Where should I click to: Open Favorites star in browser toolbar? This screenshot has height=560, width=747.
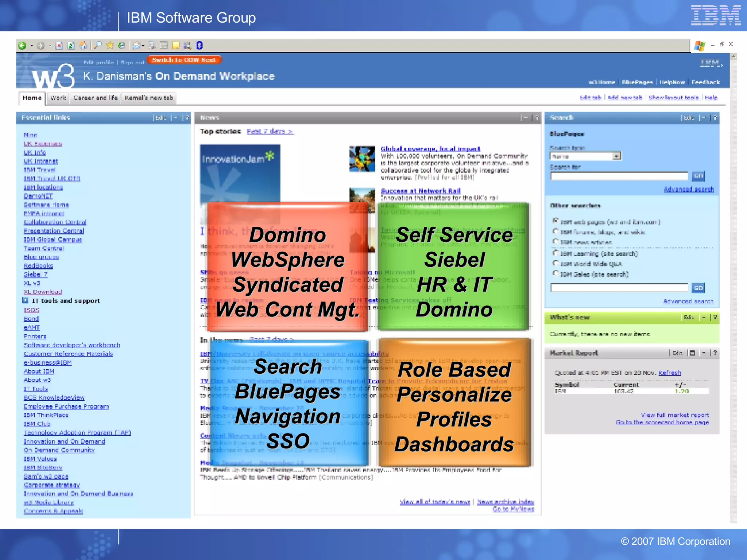tap(110, 45)
